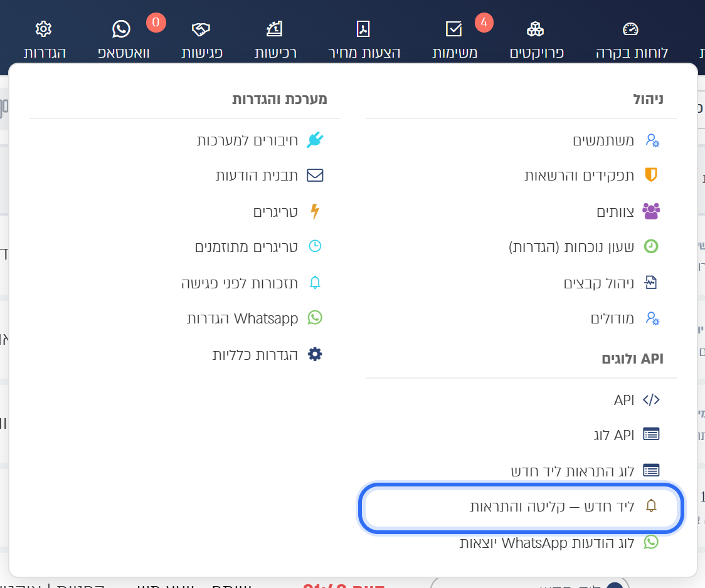Click the user-gear icon for משתמשים
The width and height of the screenshot is (705, 588).
(x=652, y=140)
